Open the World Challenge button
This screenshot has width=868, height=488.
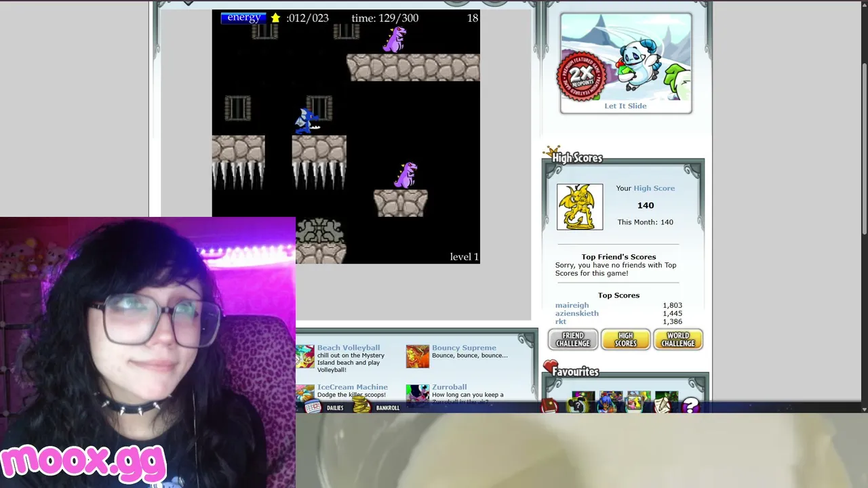pos(678,340)
